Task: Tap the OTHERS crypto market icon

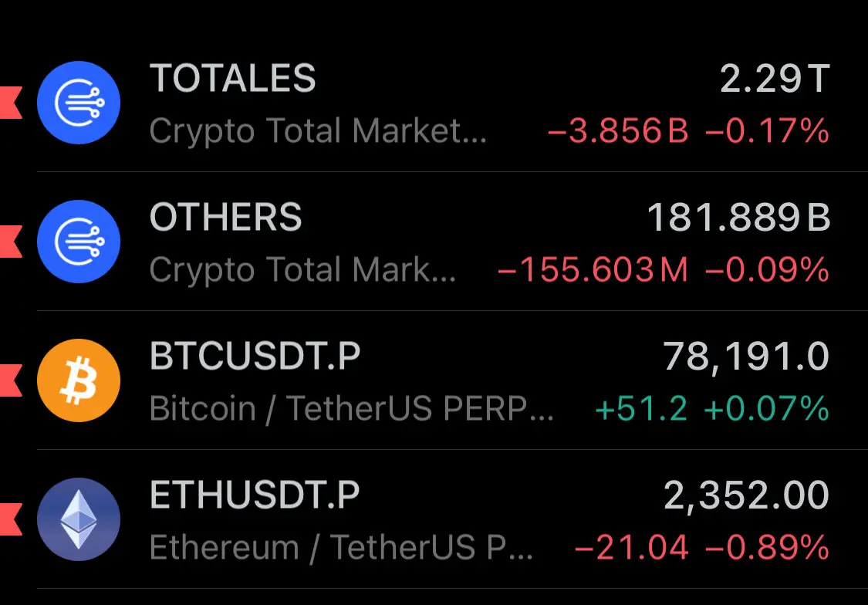Action: coord(79,242)
